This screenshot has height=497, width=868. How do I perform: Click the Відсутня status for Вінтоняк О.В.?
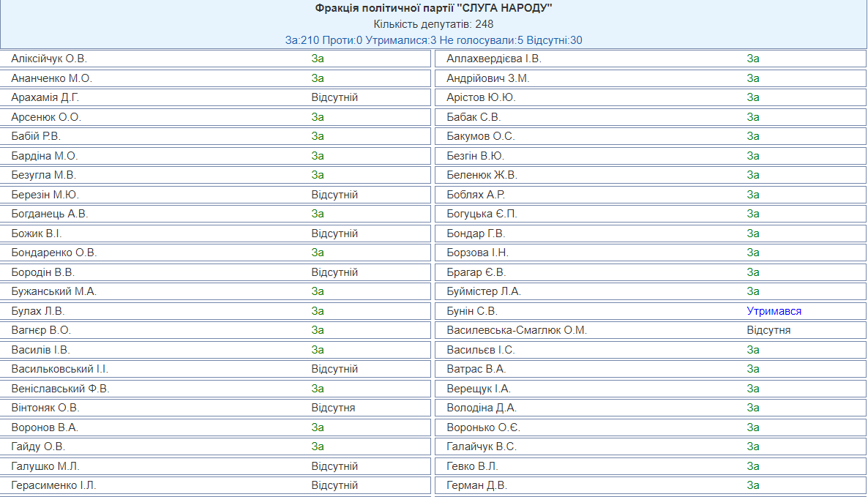(333, 408)
